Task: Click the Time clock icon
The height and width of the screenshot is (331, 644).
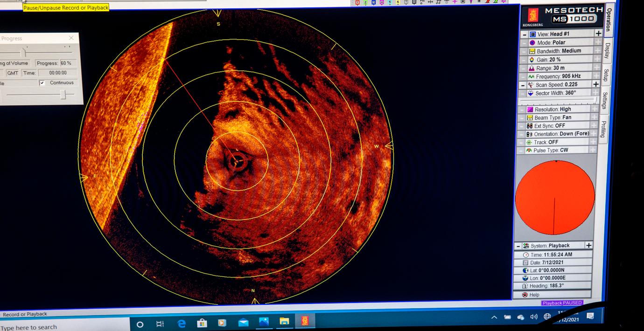Action: pos(526,255)
